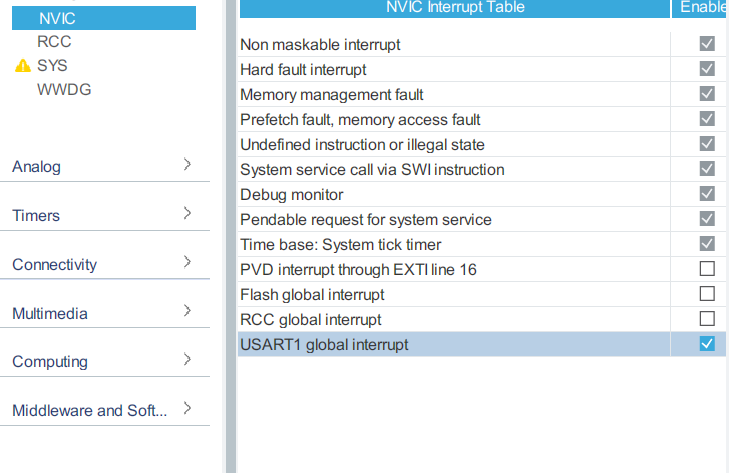The height and width of the screenshot is (473, 729).
Task: Open the SYS peripheral settings
Action: click(x=52, y=66)
